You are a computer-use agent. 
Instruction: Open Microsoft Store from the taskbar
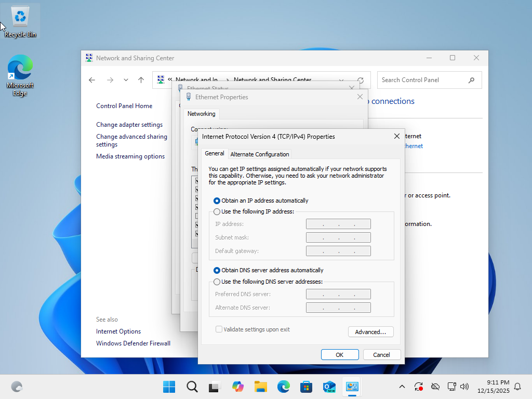[x=306, y=387]
